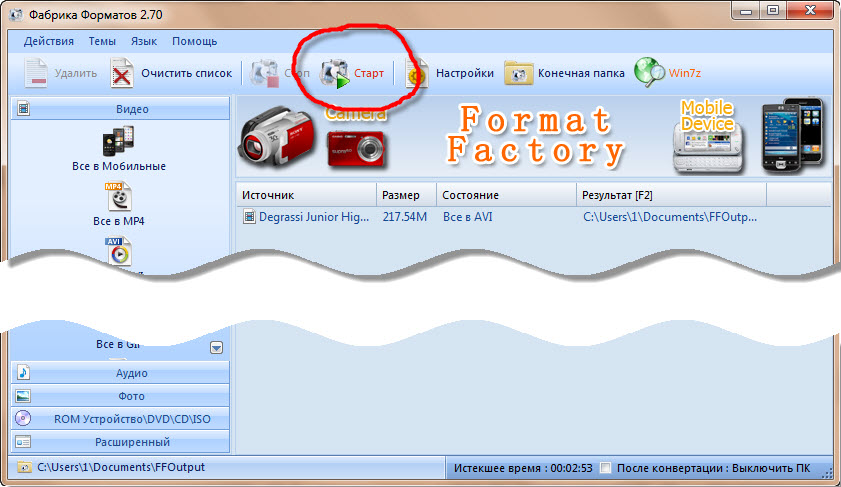
Task: Open the Язык menu
Action: (x=144, y=41)
